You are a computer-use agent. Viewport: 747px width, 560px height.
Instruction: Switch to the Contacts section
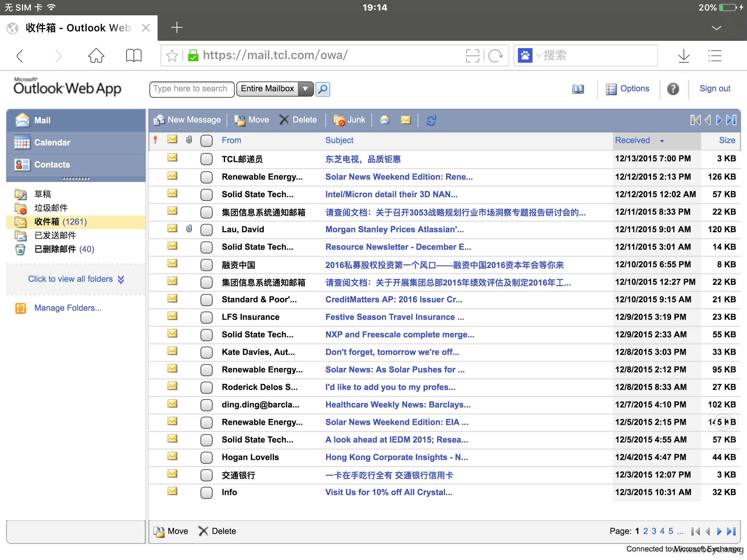pyautogui.click(x=76, y=165)
